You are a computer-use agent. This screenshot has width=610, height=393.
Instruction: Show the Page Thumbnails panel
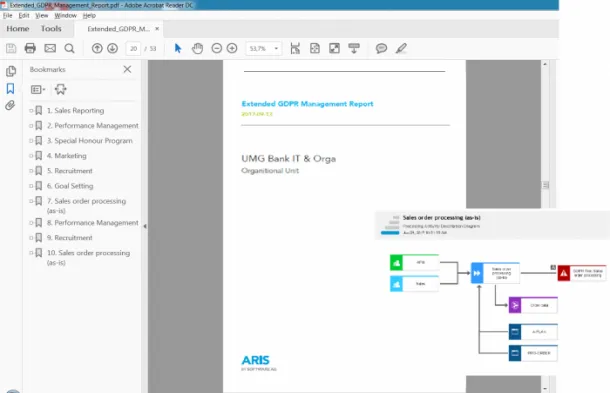11,71
